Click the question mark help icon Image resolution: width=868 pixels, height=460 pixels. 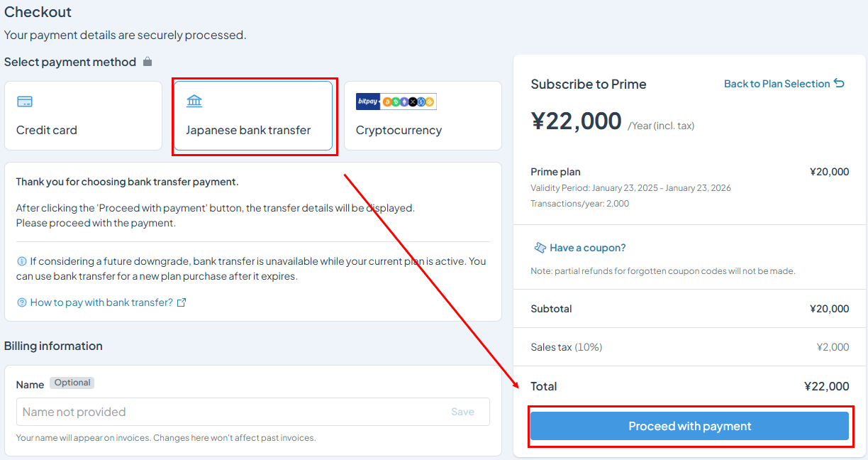tap(21, 302)
